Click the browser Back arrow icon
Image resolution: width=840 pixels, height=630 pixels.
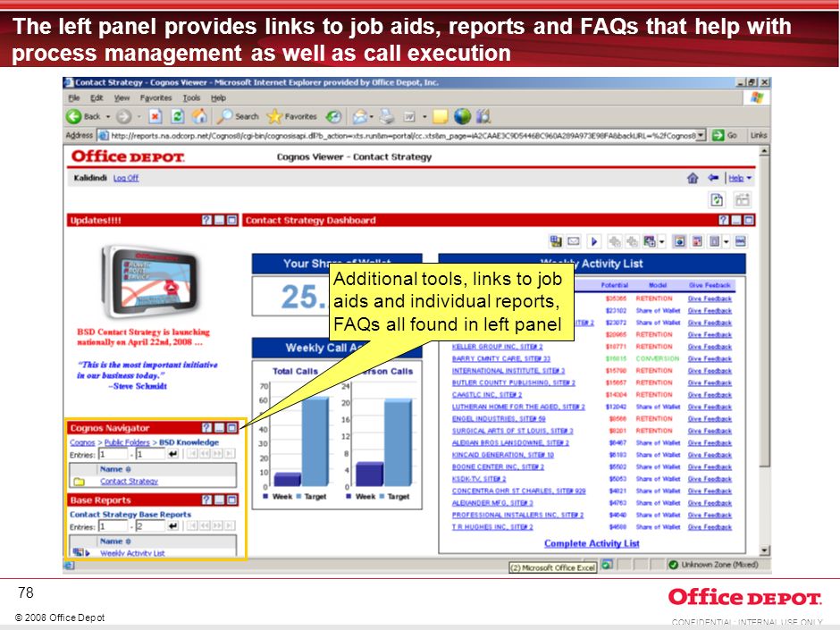point(74,116)
